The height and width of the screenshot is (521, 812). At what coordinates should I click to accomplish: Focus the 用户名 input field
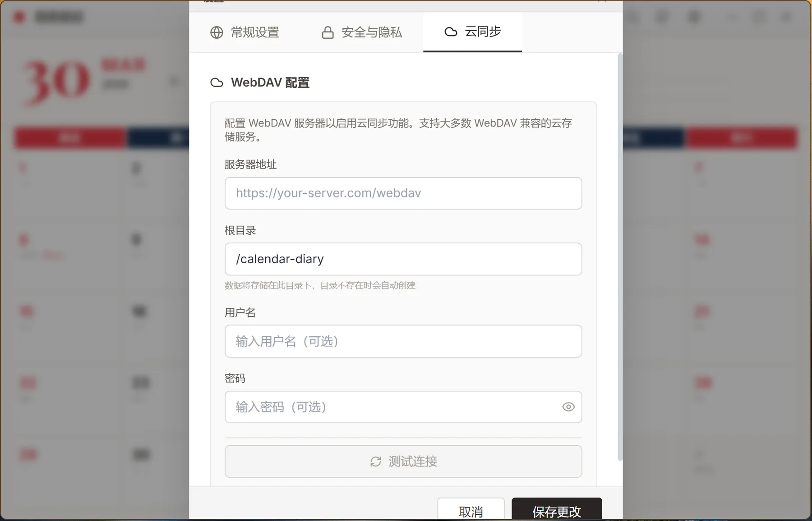pos(403,341)
